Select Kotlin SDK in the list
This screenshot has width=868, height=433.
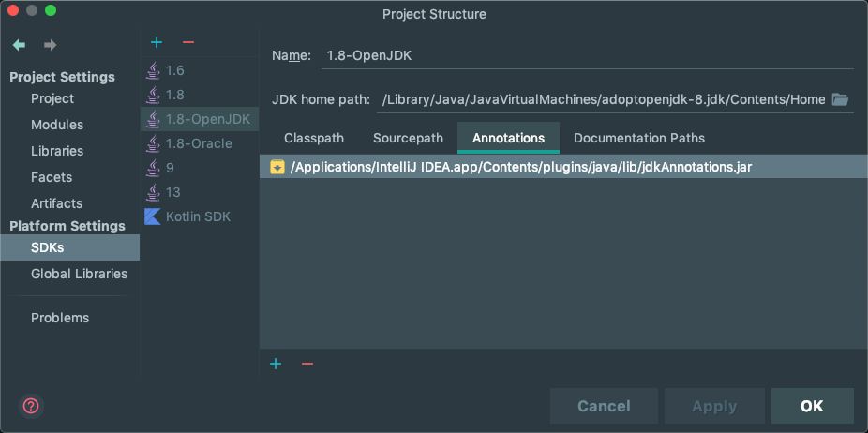point(200,216)
